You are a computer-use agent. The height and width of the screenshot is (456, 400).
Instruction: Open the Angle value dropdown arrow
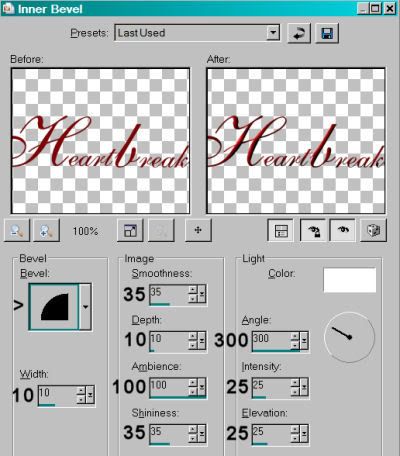point(304,341)
